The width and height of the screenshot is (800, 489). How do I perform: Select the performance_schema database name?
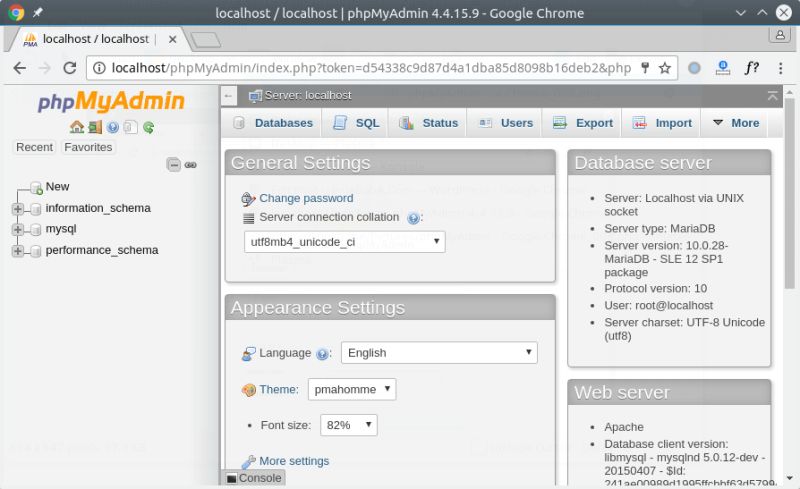point(102,250)
